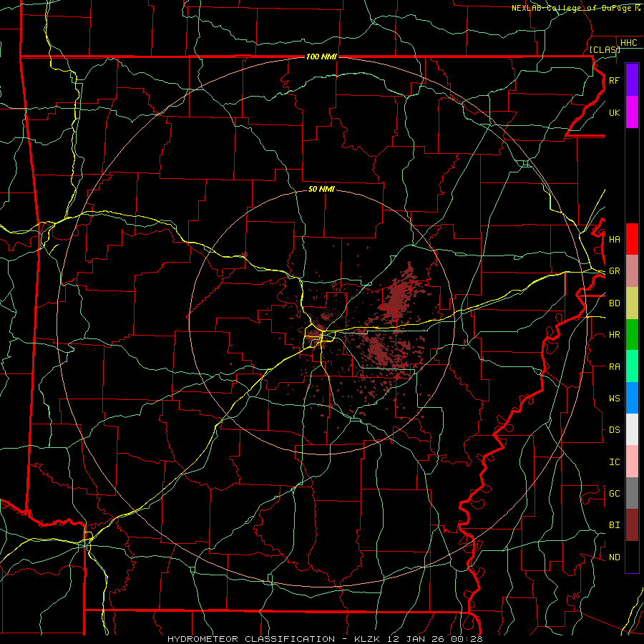Click the 50 NMI range ring label
Image resolution: width=644 pixels, height=644 pixels.
pyautogui.click(x=321, y=189)
